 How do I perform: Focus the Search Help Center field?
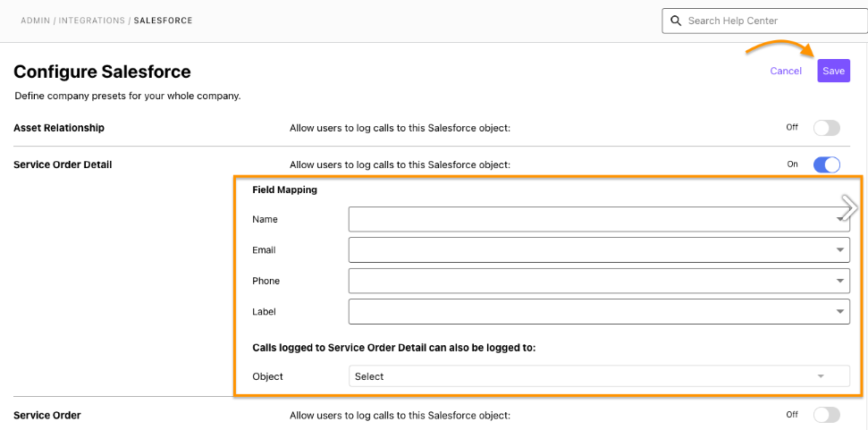coord(764,21)
